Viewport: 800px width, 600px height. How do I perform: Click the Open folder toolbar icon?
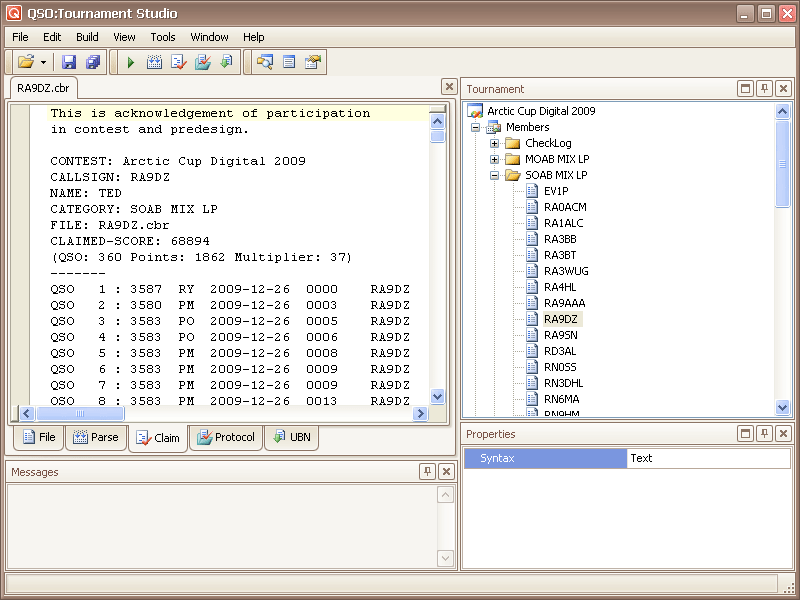tap(26, 62)
